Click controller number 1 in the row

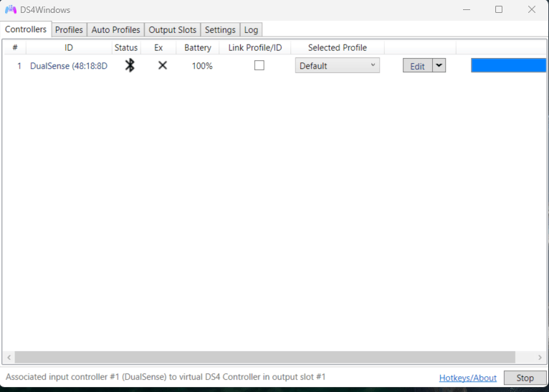[19, 66]
